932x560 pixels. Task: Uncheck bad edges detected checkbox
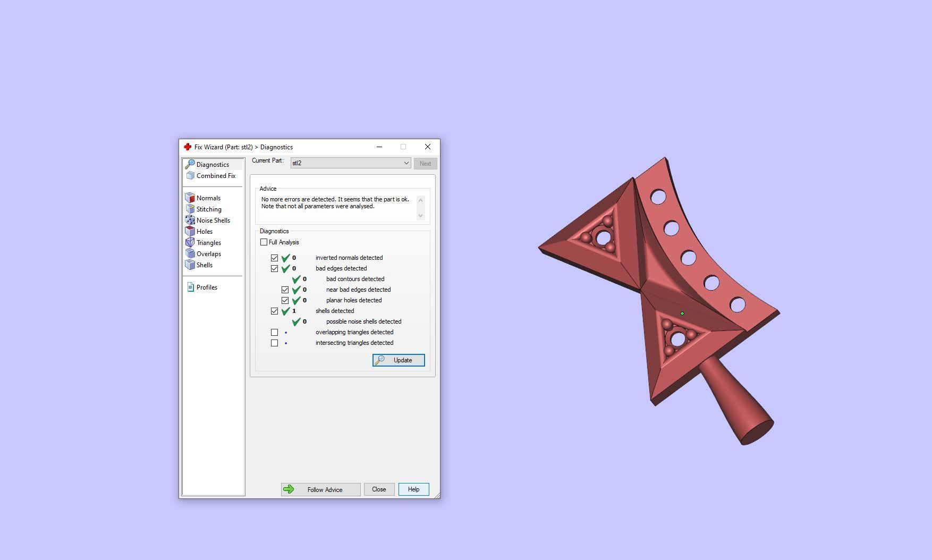click(274, 269)
